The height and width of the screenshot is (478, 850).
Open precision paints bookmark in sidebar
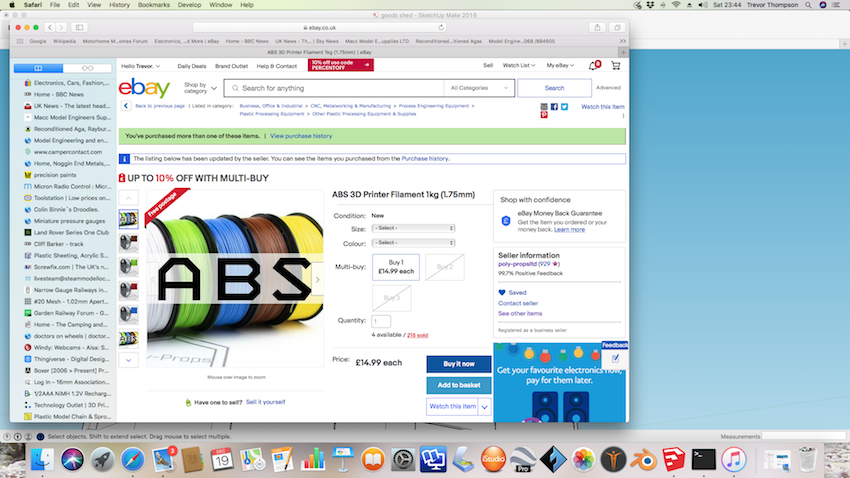point(50,175)
